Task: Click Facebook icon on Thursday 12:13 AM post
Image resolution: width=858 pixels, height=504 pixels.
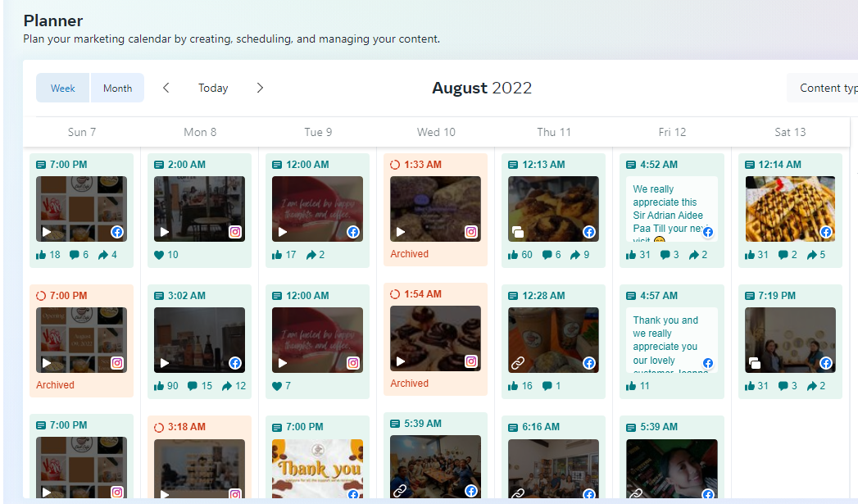Action: 588,232
